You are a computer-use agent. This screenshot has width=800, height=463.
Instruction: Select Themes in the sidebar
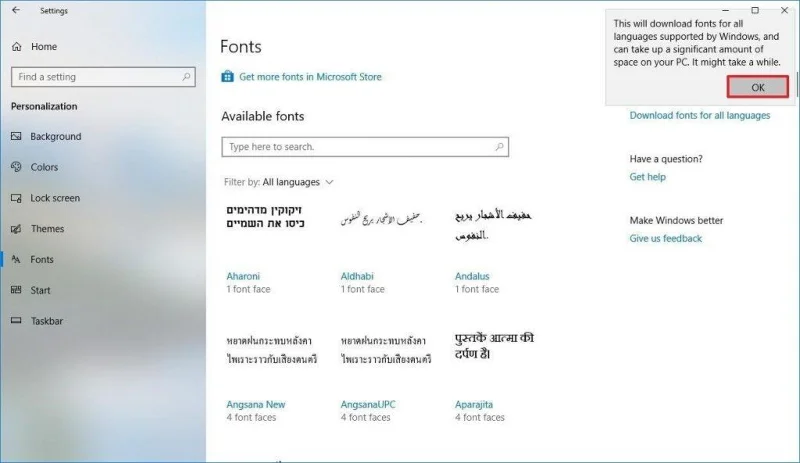click(x=47, y=229)
